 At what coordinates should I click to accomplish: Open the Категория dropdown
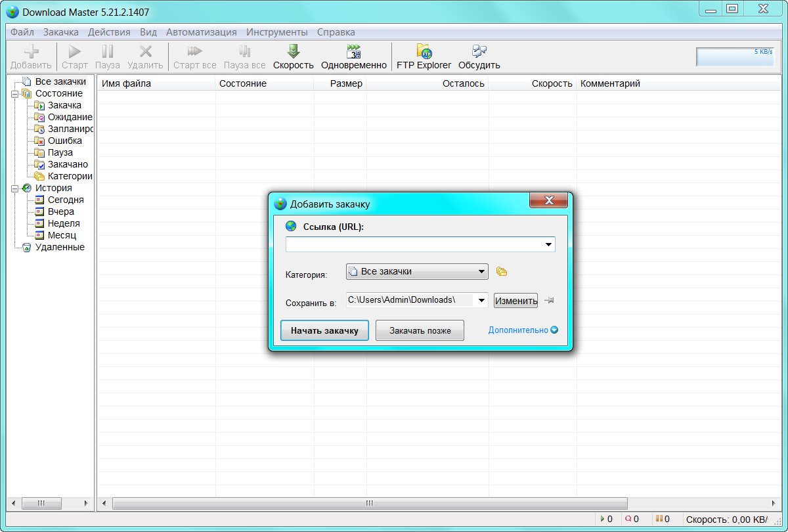417,271
